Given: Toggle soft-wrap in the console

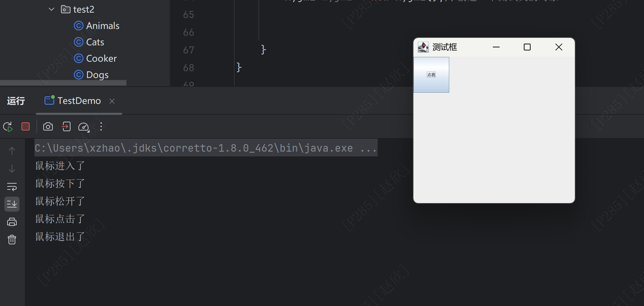Looking at the screenshot, I should [x=12, y=187].
